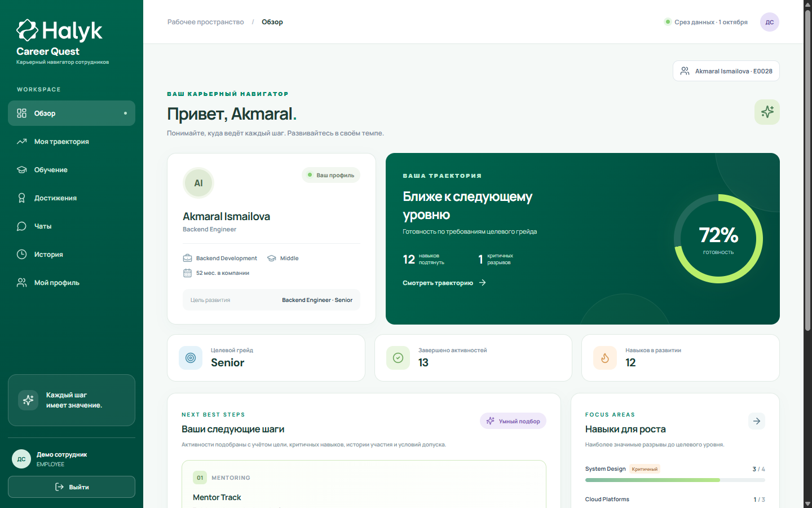Click the calendar tenure icon
The image size is (812, 508).
point(188,273)
